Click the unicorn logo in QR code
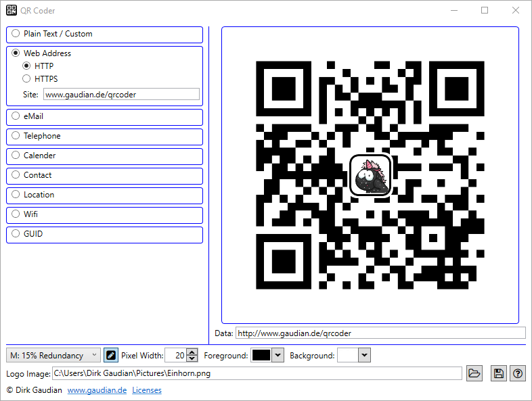Image resolution: width=532 pixels, height=401 pixels. pyautogui.click(x=370, y=175)
